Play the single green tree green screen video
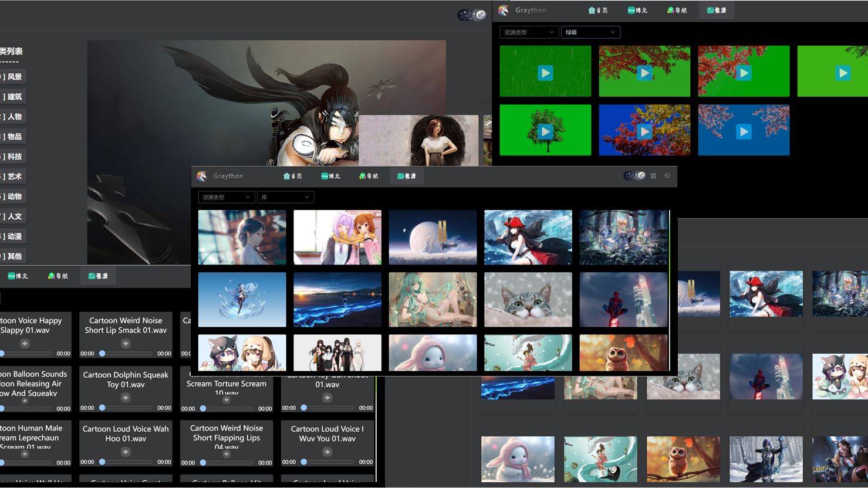The height and width of the screenshot is (488, 868). 545,131
